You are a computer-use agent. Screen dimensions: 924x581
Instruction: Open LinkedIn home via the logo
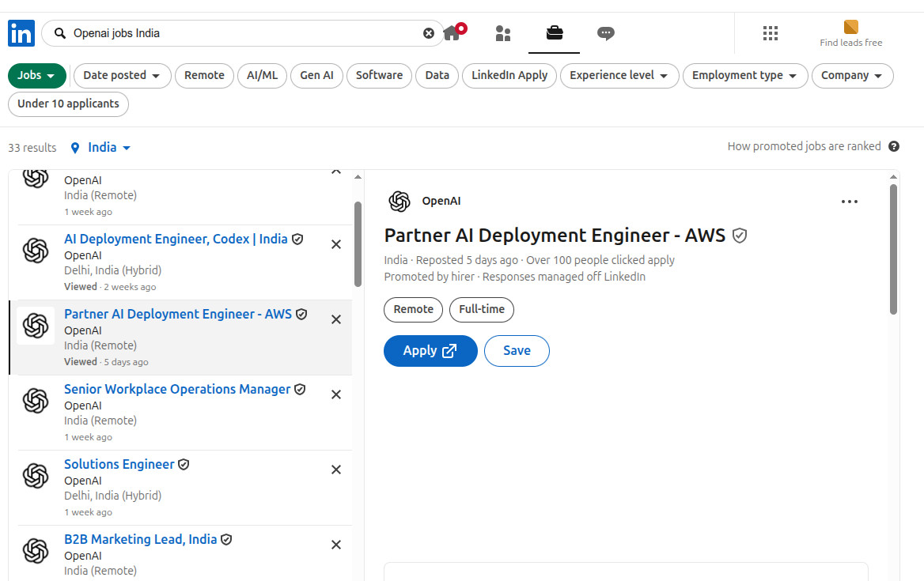coord(21,33)
